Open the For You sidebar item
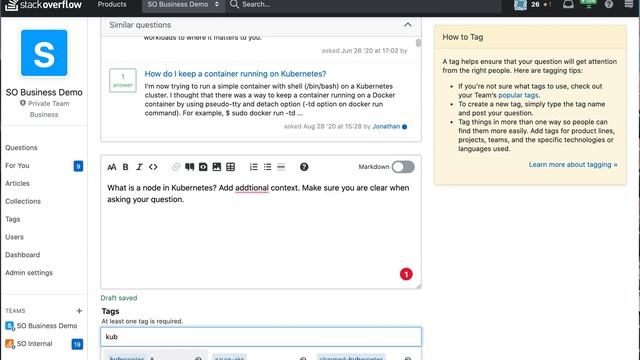This screenshot has width=640, height=360. click(17, 166)
